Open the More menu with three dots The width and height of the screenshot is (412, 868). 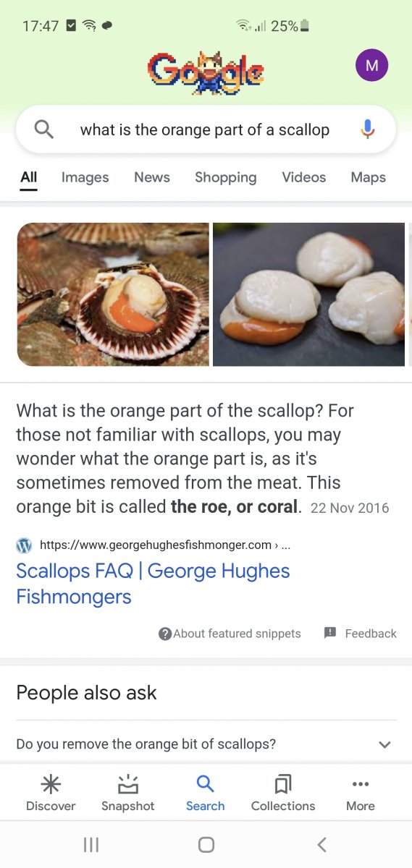tap(361, 793)
